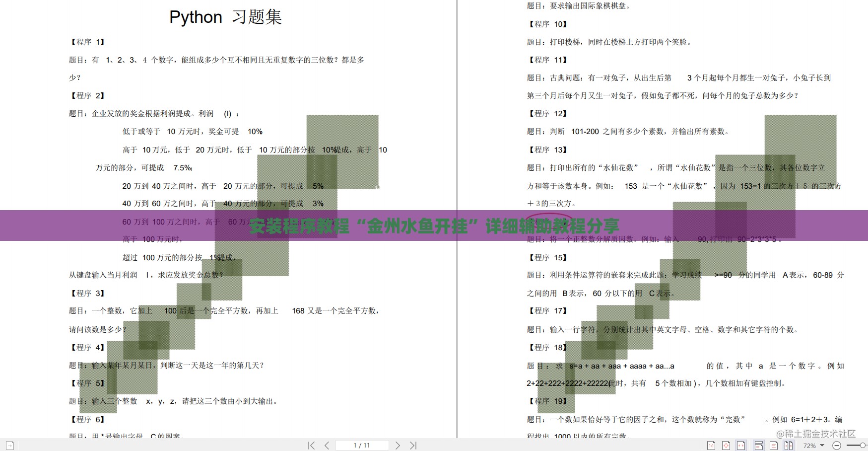Screen dimensions: 868x451
Task: Toggle two-page facing view
Action: coord(789,446)
